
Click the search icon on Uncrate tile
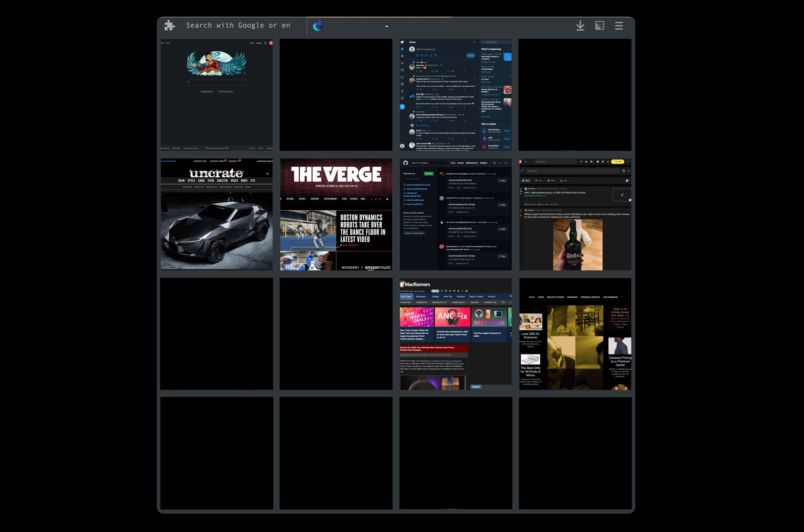[x=267, y=174]
